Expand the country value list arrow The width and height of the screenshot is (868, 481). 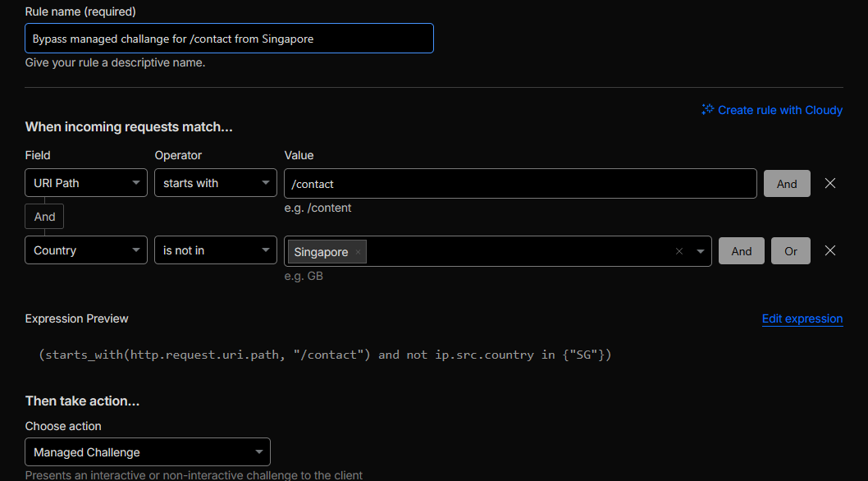pos(700,252)
